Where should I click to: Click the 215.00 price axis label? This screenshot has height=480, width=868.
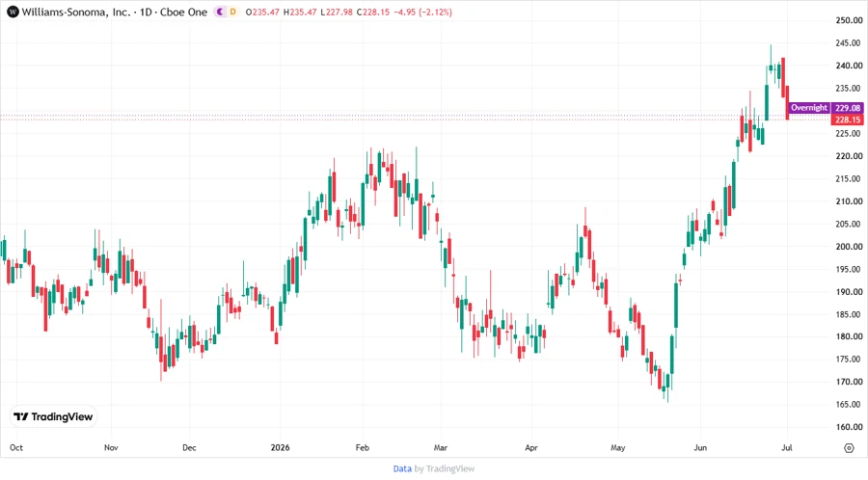click(x=849, y=178)
